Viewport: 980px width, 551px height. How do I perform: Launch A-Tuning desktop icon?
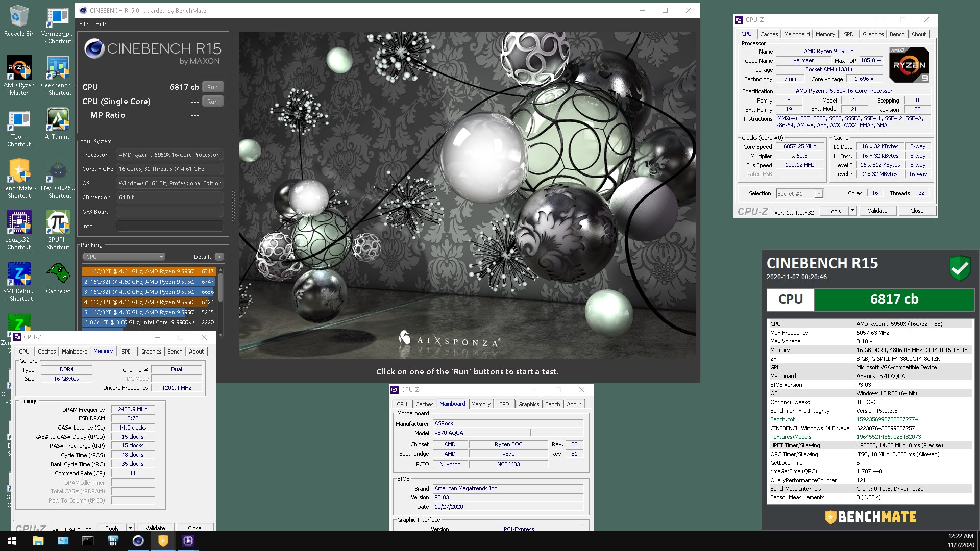coord(58,124)
